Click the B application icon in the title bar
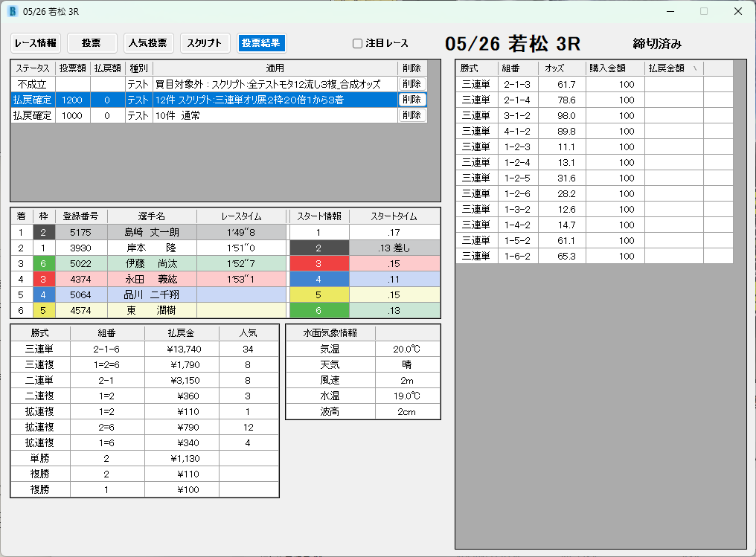 click(10, 11)
